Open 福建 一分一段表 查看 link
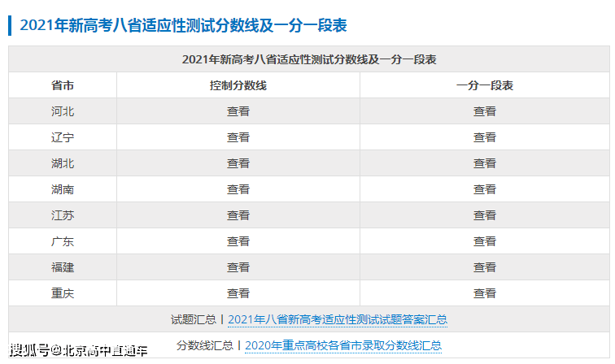Viewport: 615px width, 364px height. pyautogui.click(x=484, y=267)
